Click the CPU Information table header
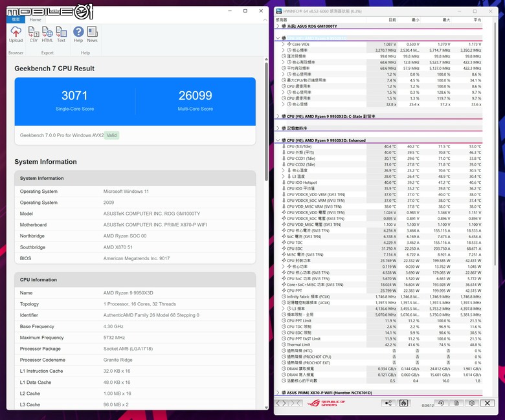The height and width of the screenshot is (420, 505). tap(135, 280)
